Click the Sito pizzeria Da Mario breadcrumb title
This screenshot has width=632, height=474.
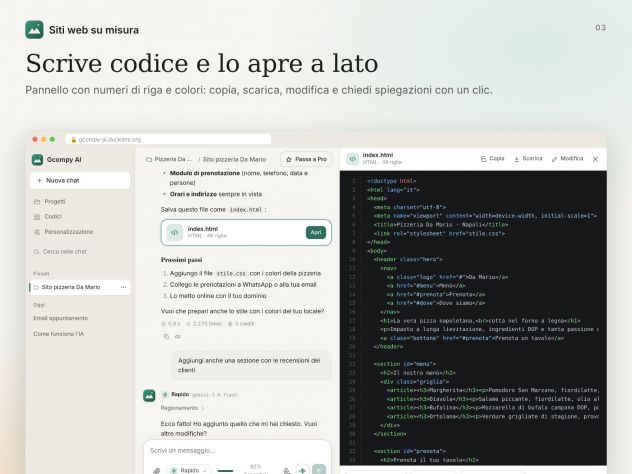point(234,160)
